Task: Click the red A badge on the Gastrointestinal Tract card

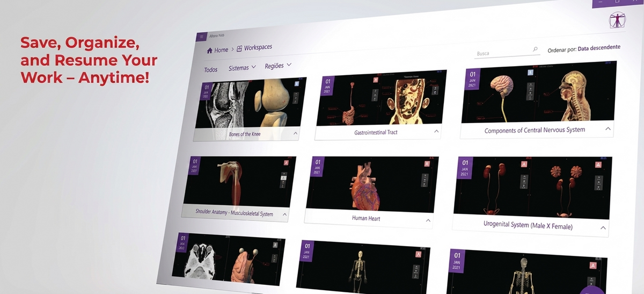Action: (x=376, y=80)
